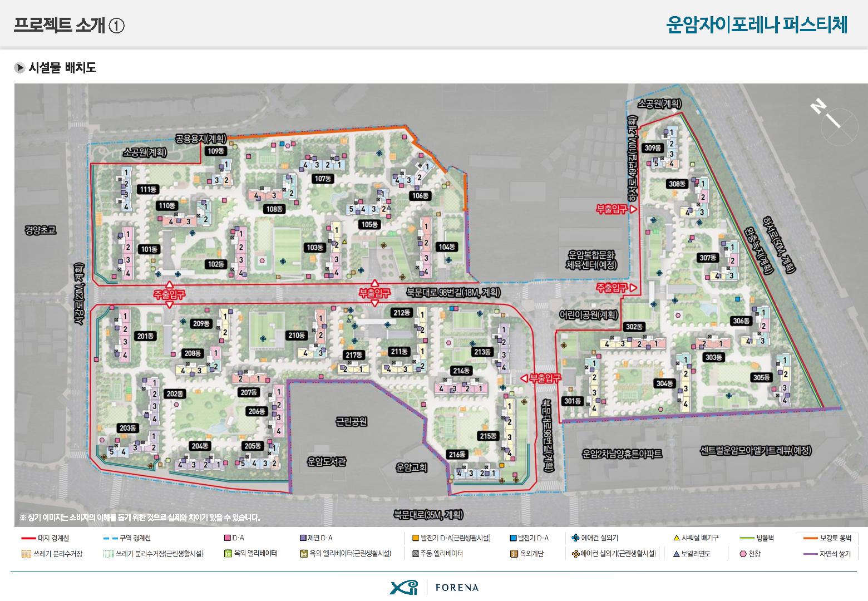Select the 104동 building label
Viewport: 868px width, 601px height.
tap(447, 247)
